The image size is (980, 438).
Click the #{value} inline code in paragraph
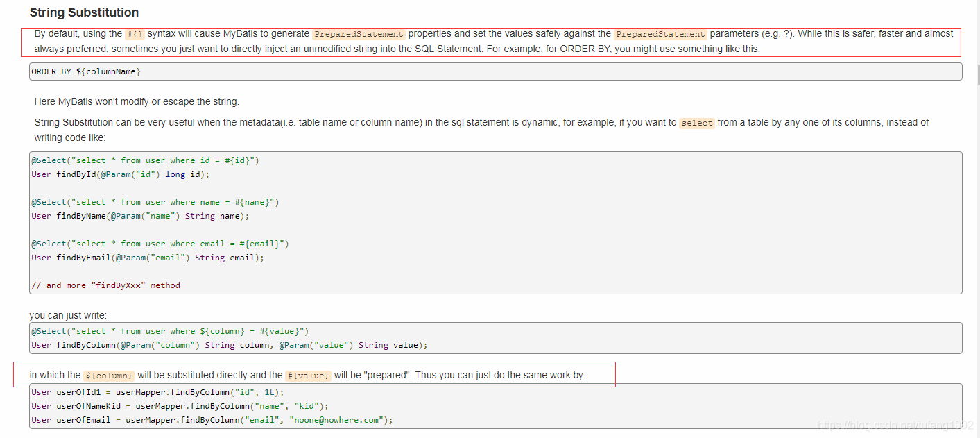click(308, 376)
